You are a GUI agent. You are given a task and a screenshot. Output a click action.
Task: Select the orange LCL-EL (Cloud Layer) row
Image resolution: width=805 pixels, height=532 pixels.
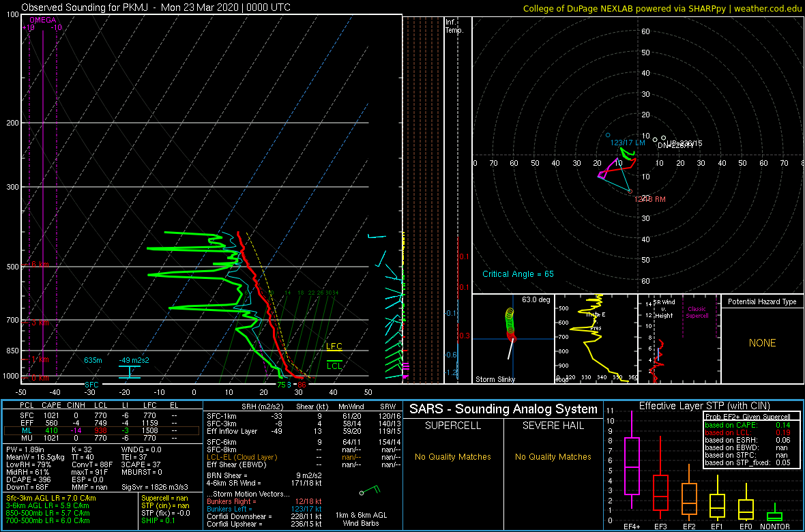click(x=303, y=456)
